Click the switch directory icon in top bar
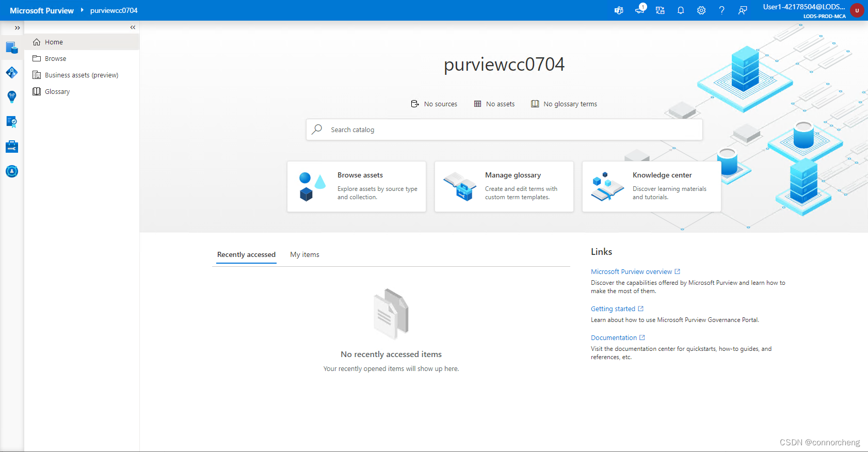The width and height of the screenshot is (868, 452). pyautogui.click(x=660, y=10)
